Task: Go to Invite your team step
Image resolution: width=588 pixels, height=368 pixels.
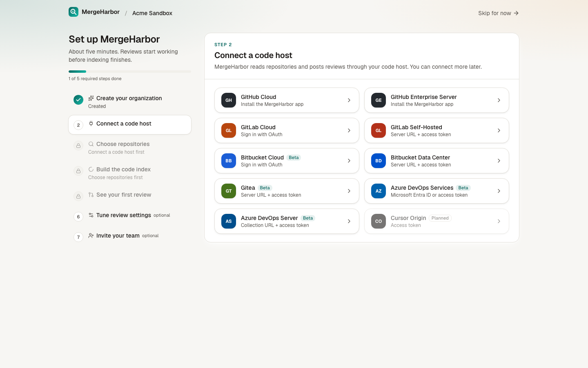Action: (x=130, y=236)
